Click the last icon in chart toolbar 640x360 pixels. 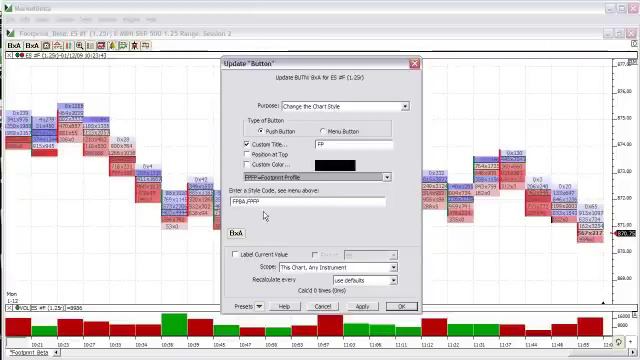point(146,45)
